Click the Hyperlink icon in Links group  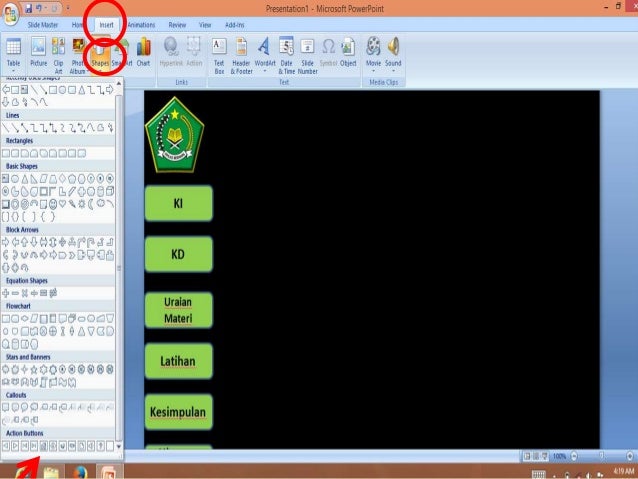click(171, 52)
